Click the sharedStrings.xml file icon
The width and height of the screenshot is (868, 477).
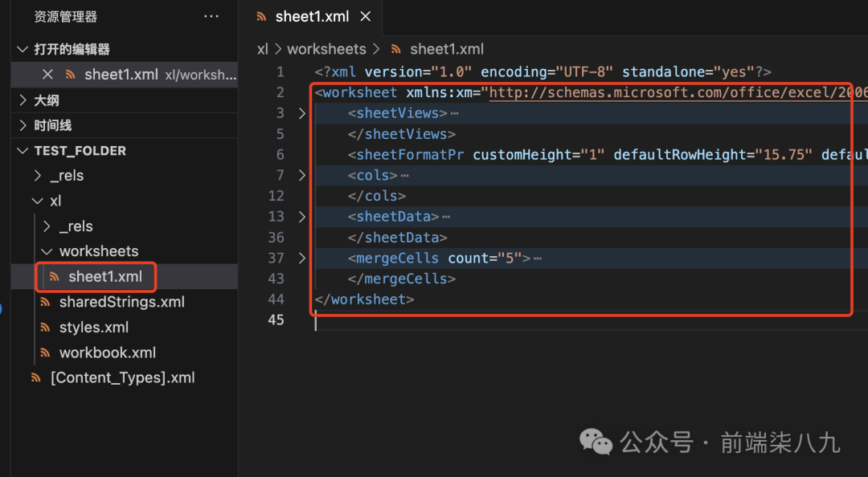pos(46,303)
